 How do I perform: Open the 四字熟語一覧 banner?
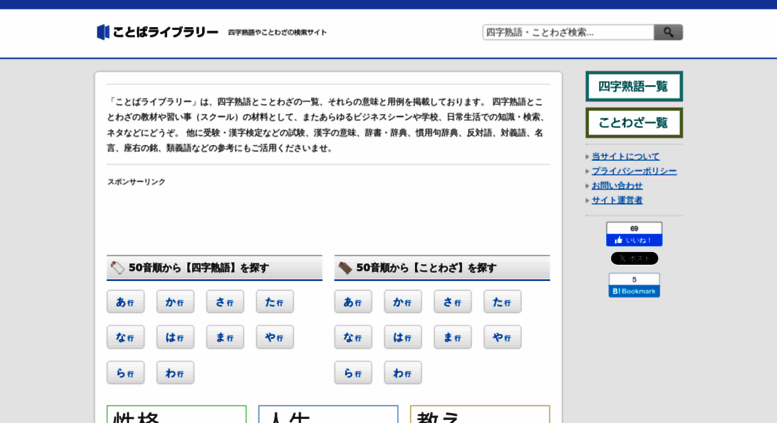pos(634,86)
